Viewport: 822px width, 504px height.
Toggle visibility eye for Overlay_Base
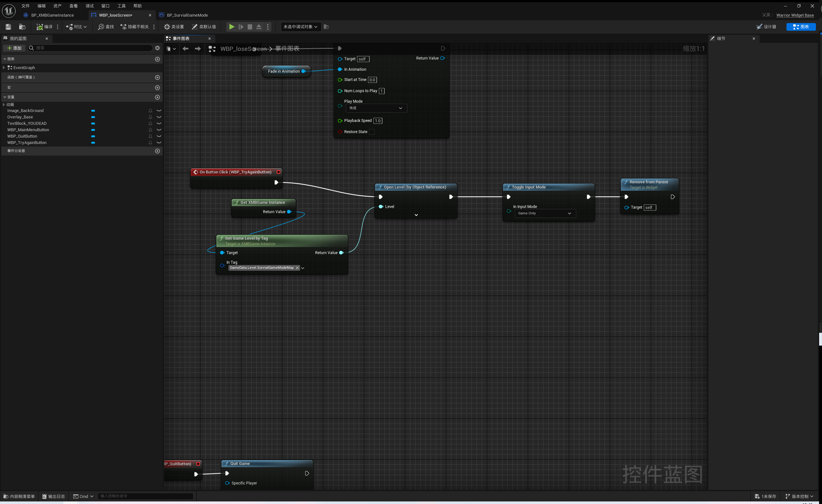coord(159,117)
